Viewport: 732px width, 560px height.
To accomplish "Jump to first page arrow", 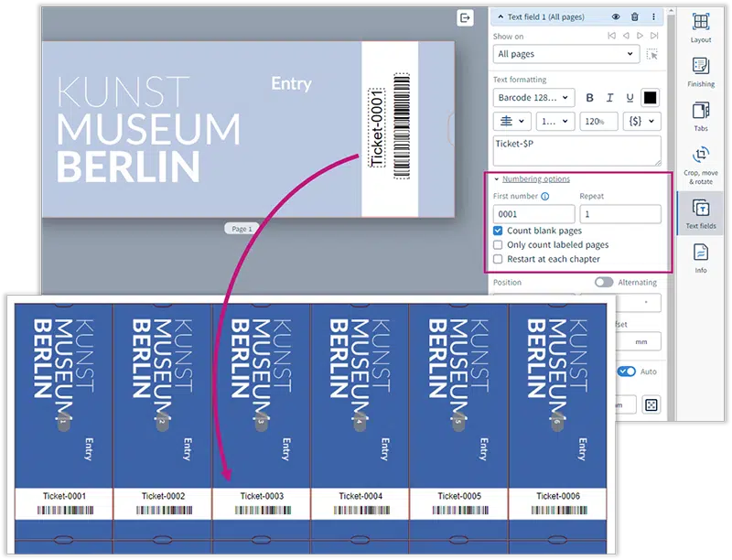I will coord(611,36).
